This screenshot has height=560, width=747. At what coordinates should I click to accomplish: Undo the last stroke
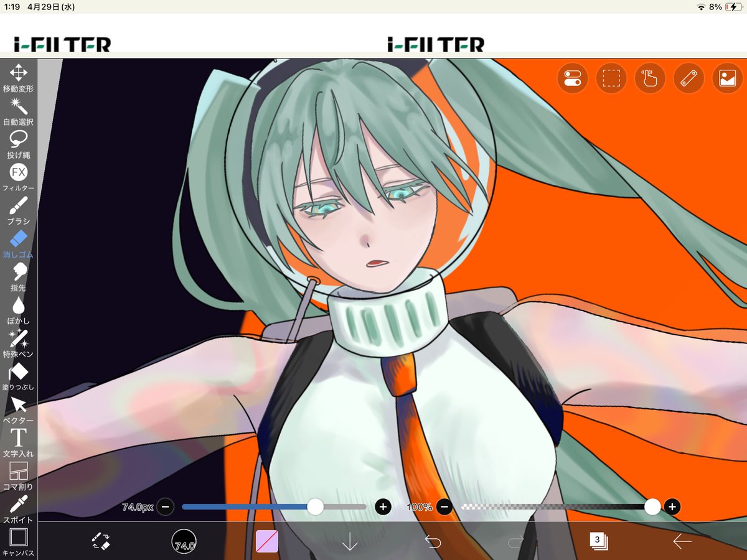(433, 542)
